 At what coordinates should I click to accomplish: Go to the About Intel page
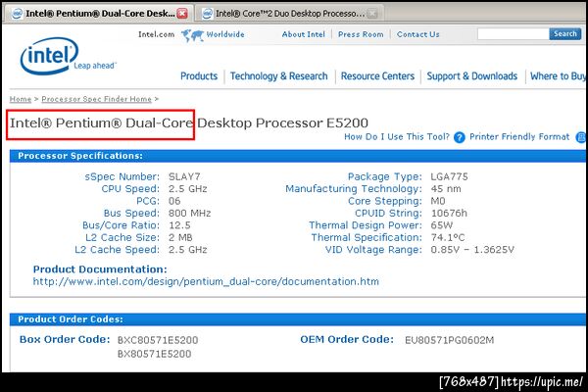304,34
